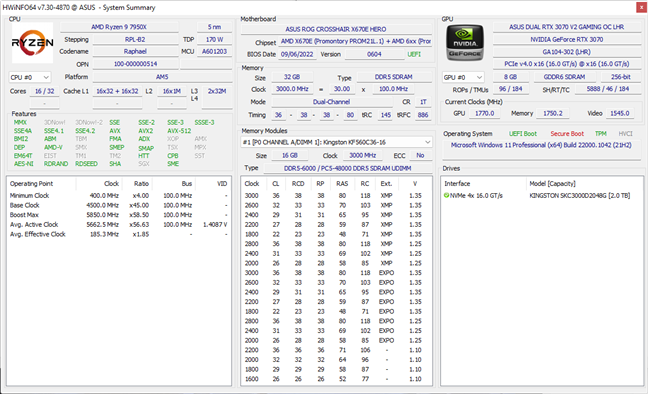Click the GA104-302 (LHR) field
This screenshot has width=648, height=394.
pyautogui.click(x=566, y=52)
